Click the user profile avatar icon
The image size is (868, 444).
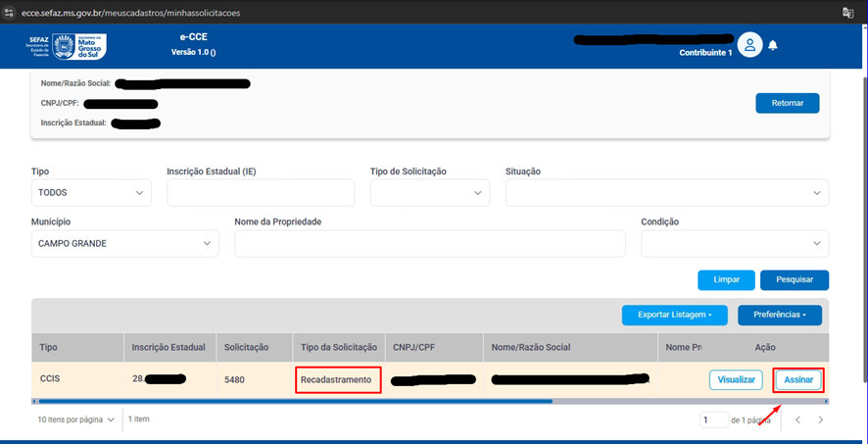coord(749,45)
